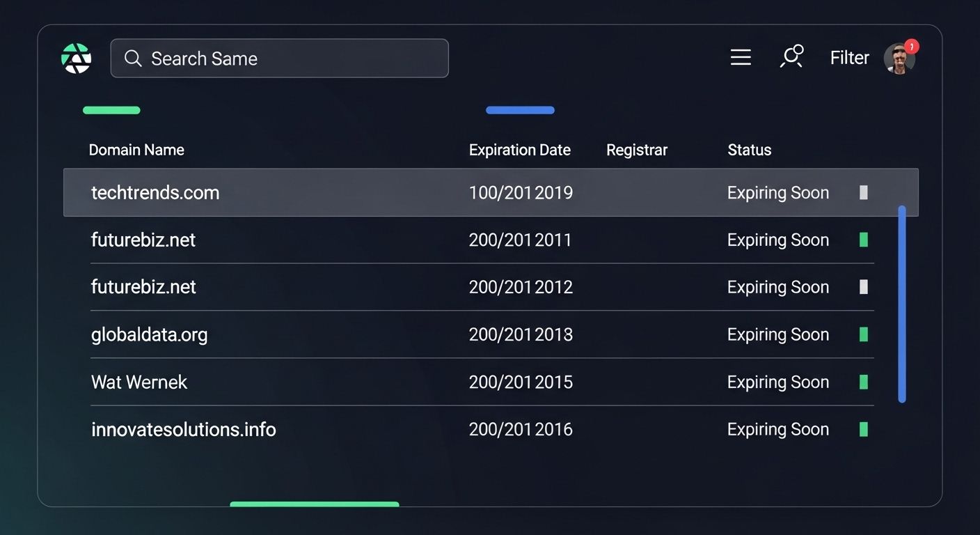
Task: Click the magnifier icon inside search bar
Action: tap(133, 59)
